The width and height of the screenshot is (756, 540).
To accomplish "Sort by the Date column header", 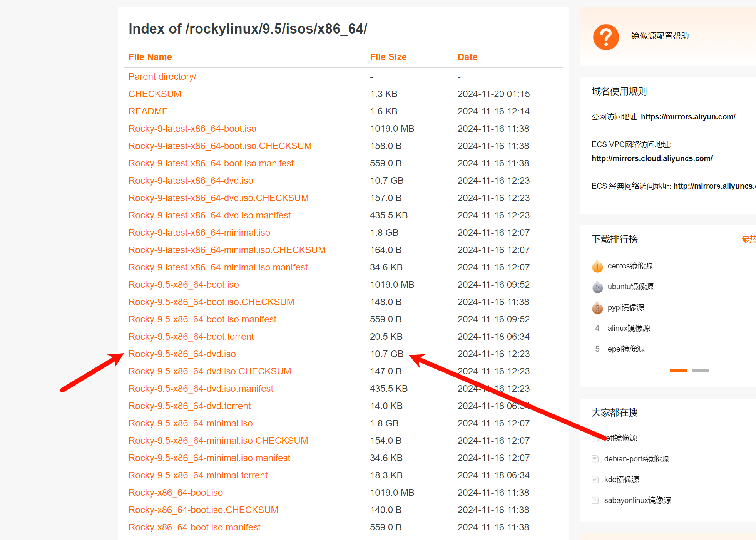I will (x=467, y=57).
